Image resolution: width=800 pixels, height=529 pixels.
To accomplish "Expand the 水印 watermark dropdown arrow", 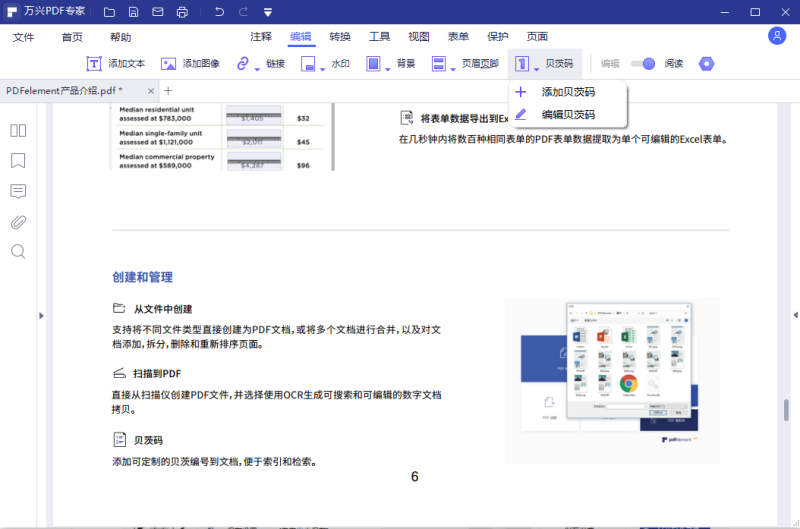I will [x=322, y=69].
